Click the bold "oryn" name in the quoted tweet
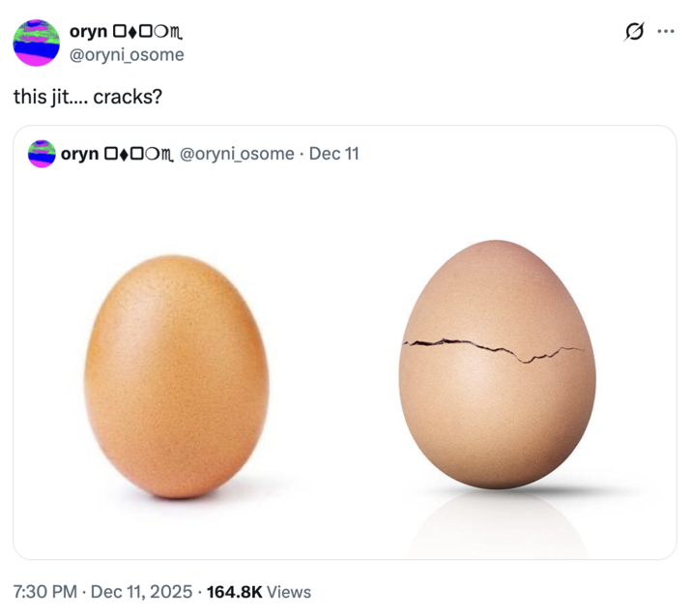692x616 pixels. [x=79, y=154]
